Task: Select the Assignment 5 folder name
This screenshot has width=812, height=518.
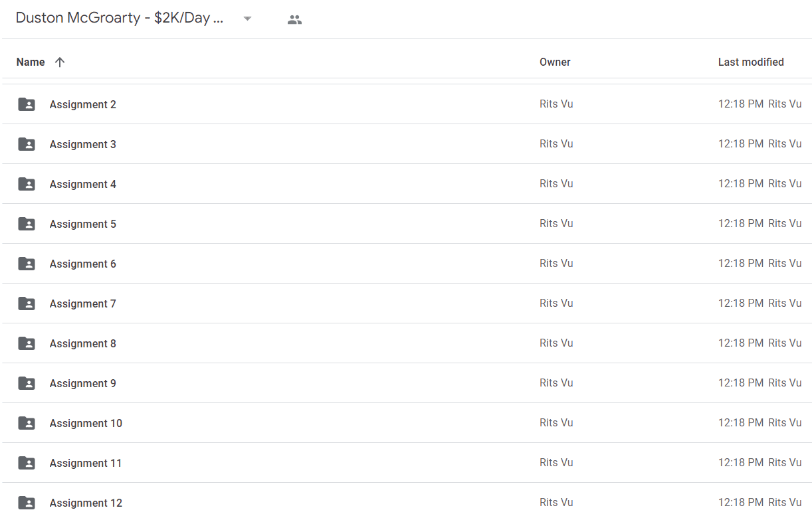Action: [x=83, y=224]
